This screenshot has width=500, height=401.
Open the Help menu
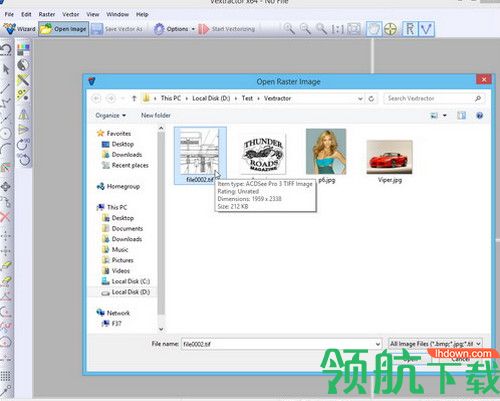(x=142, y=14)
